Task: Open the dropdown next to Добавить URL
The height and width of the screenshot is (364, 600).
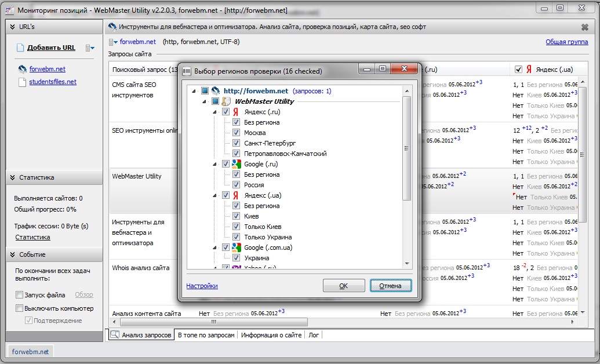Action: 89,48
